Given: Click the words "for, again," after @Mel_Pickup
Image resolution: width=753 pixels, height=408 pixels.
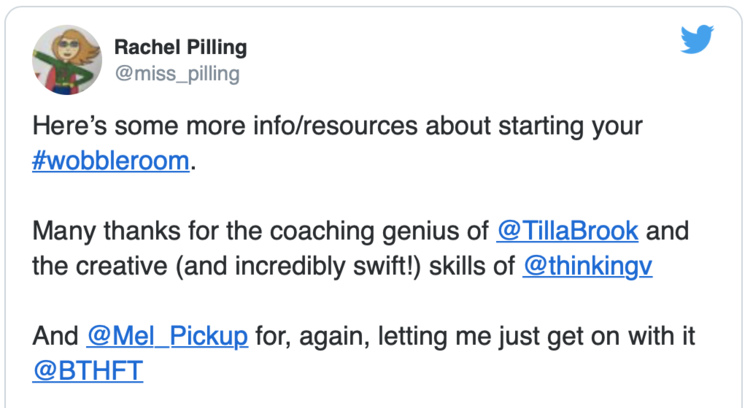Looking at the screenshot, I should click(313, 336).
